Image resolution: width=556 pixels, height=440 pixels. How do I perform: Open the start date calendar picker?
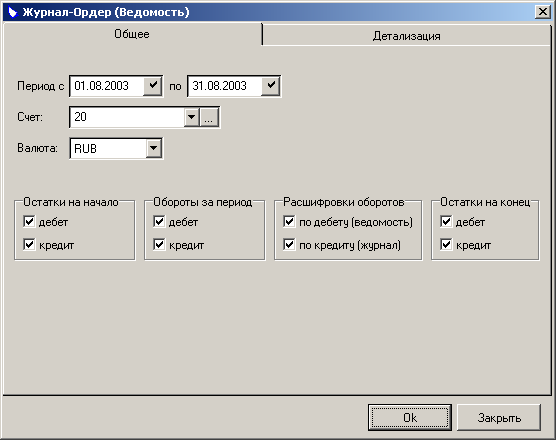pos(153,86)
